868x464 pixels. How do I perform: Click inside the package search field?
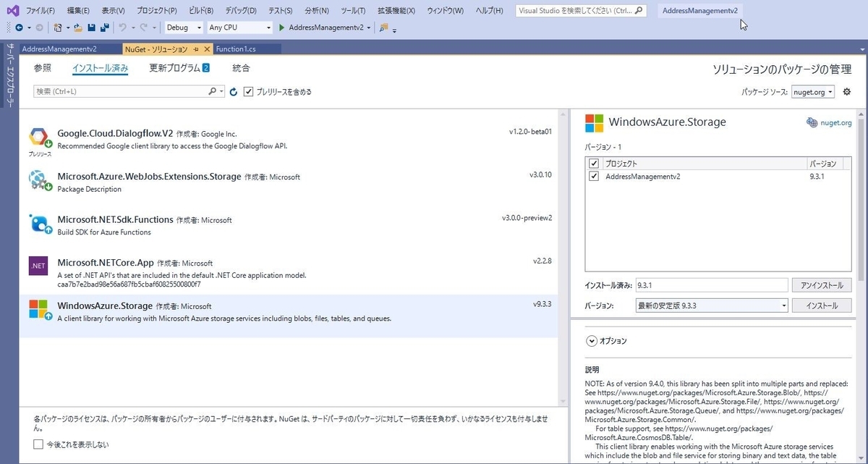coord(116,91)
